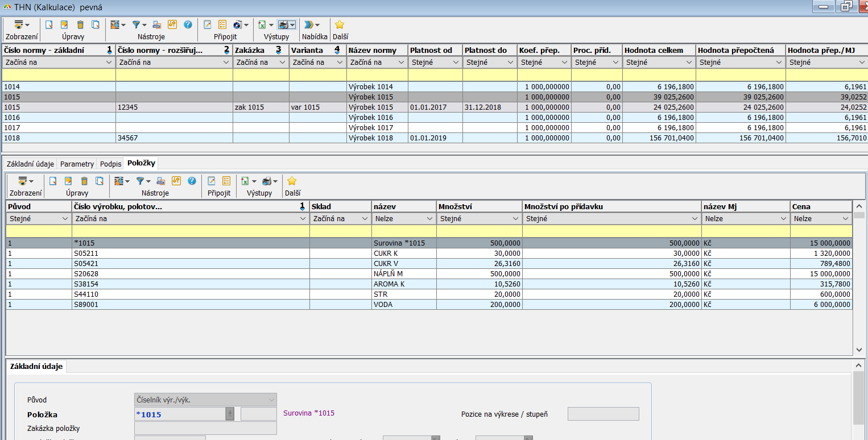Open Excel export in the top toolbar

click(262, 24)
